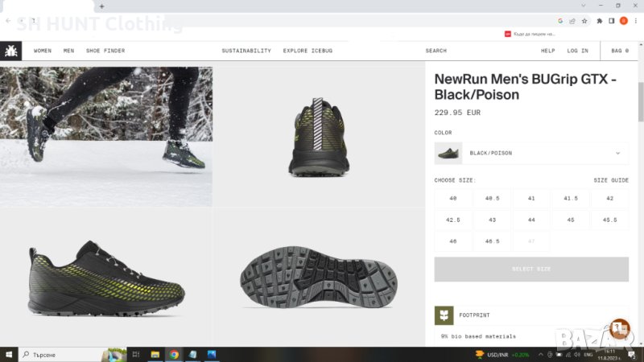644x362 pixels.
Task: Choose size 40.5
Action: point(492,198)
